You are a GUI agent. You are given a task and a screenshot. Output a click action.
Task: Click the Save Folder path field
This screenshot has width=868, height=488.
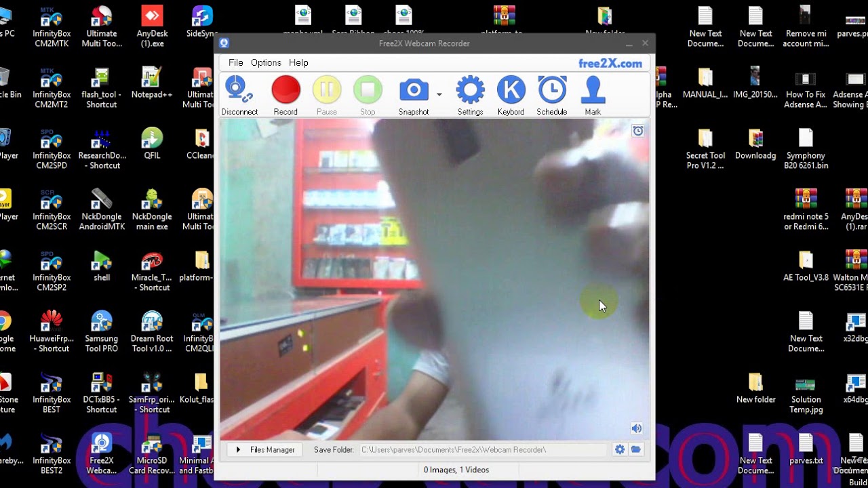483,449
